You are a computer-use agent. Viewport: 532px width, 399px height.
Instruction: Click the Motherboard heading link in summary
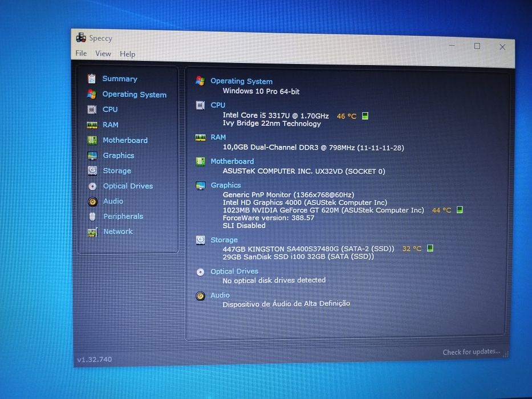[232, 161]
